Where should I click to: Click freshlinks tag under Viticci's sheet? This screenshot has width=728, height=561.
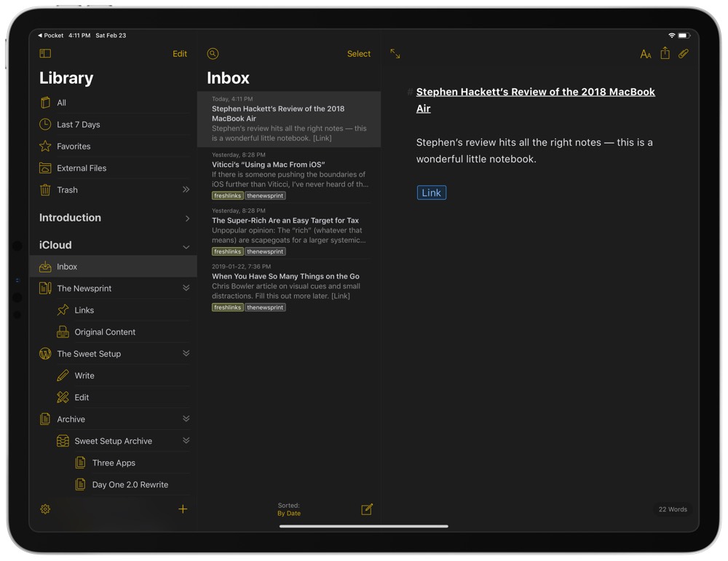pyautogui.click(x=227, y=196)
